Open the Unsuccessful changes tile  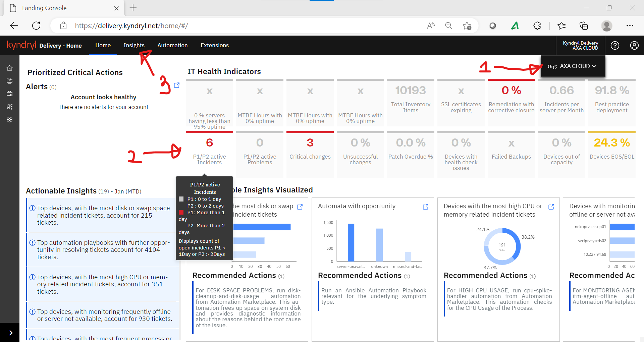(x=360, y=155)
